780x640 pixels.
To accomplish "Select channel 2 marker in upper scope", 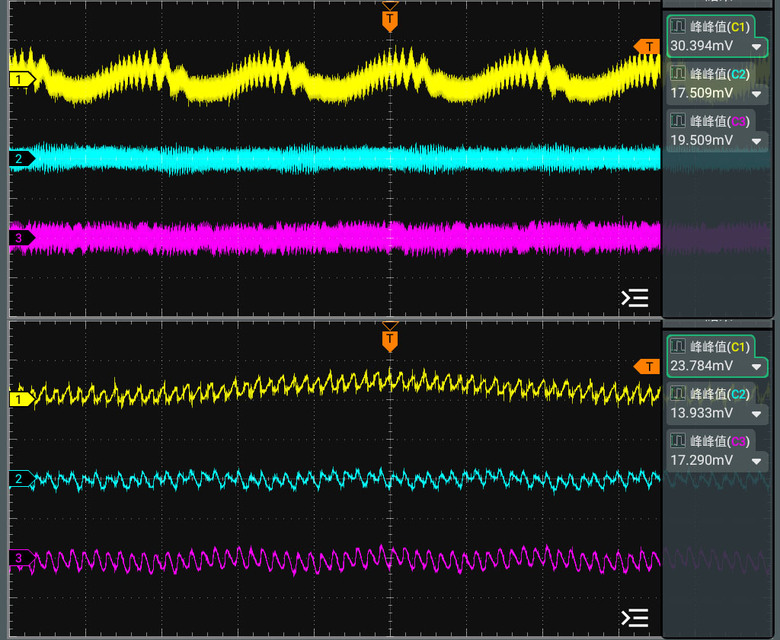I will pyautogui.click(x=21, y=159).
